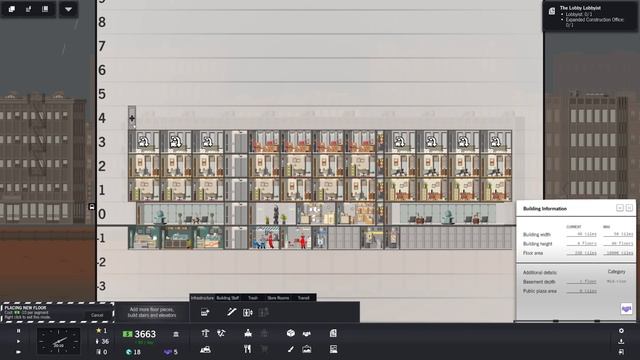Click the new floor placement cursor on floor 4
Screen dimensions: 640x360
tap(132, 118)
